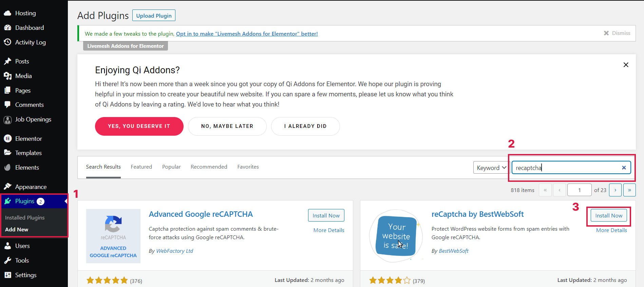Click I Already Did button
644x287 pixels.
(305, 126)
